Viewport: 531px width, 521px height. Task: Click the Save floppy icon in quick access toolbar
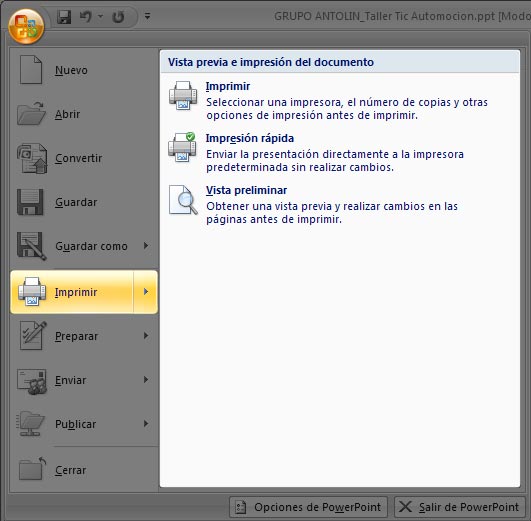coord(64,17)
